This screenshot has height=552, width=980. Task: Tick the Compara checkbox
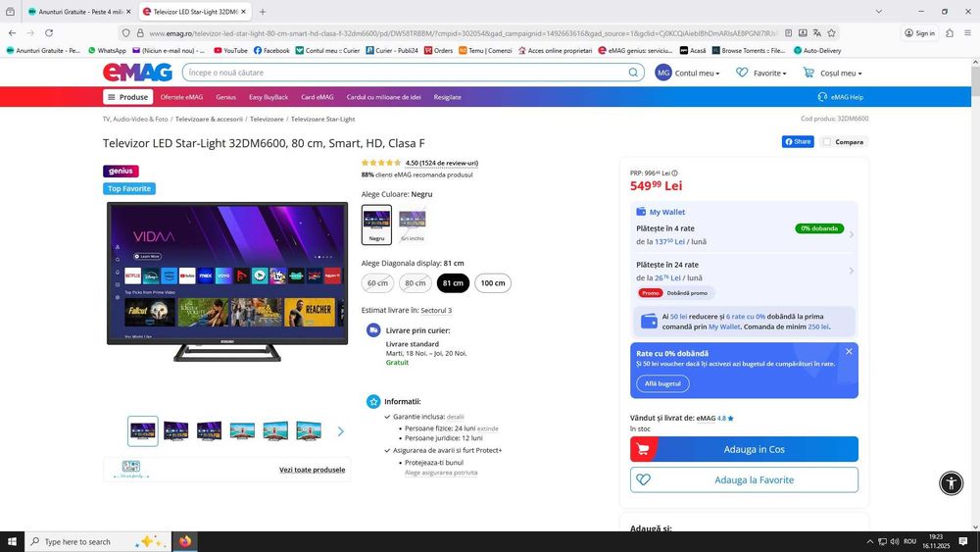(x=827, y=142)
